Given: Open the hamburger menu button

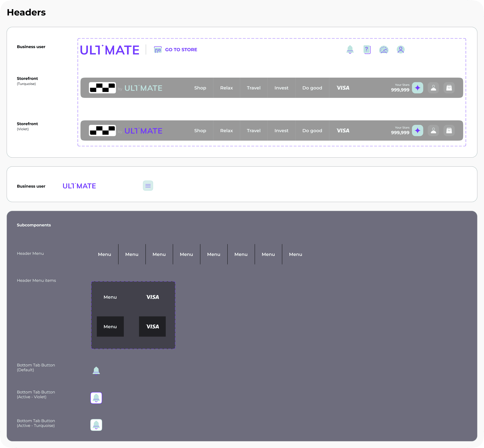Looking at the screenshot, I should (148, 186).
